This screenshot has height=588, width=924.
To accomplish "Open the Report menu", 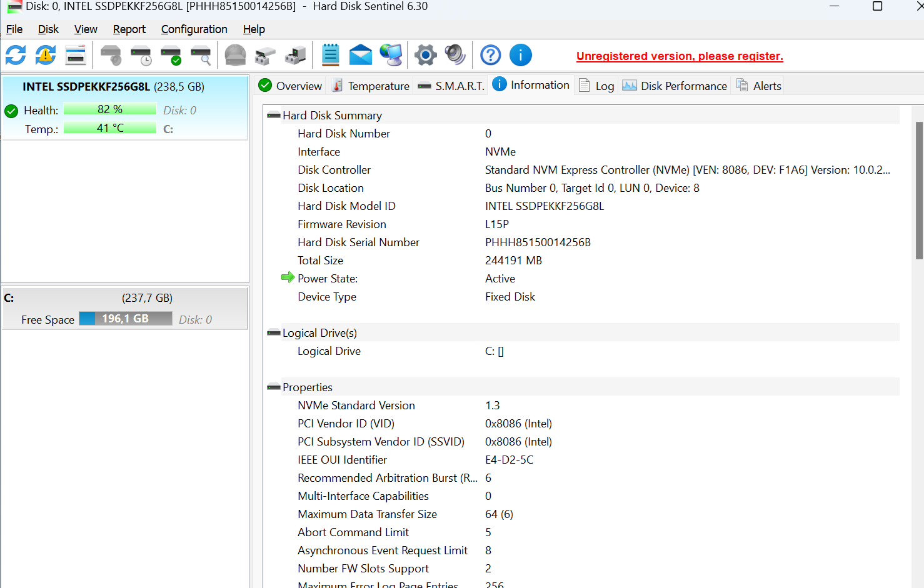I will [x=129, y=29].
